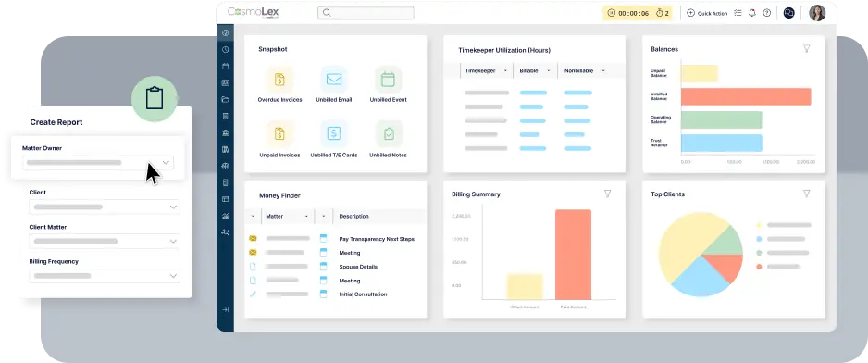
Task: Click the help question mark icon
Action: 767,13
